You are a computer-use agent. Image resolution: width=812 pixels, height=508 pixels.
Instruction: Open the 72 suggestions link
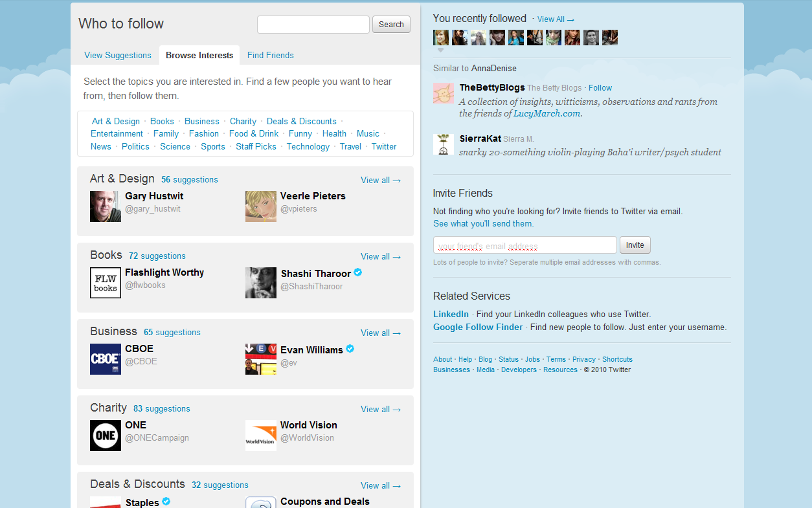coord(157,256)
